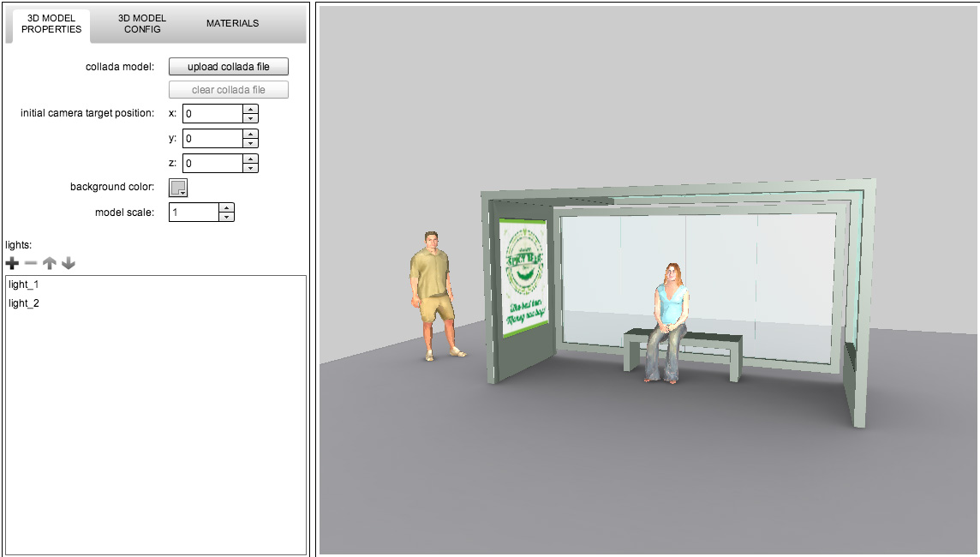Select the 3D Model Properties tab

point(51,23)
